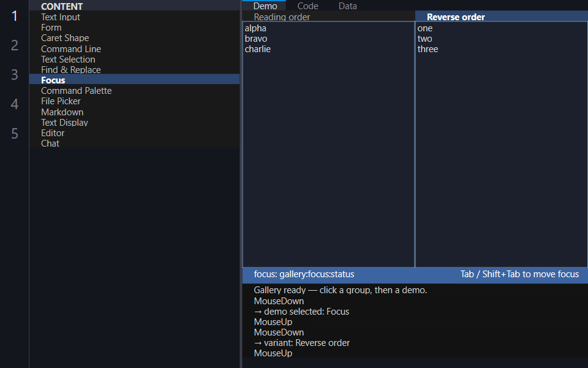Open the Form demo
Viewport: 588px width, 368px height.
[x=134, y=28]
